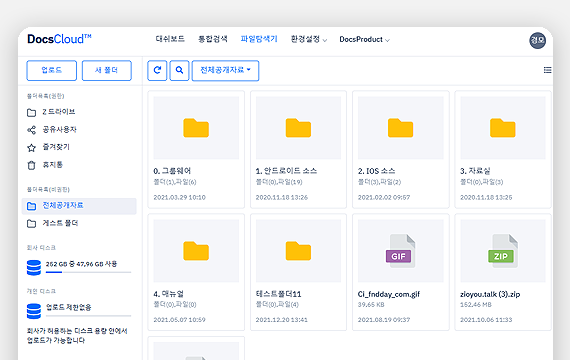Click the 3. 자료실 folder name
Image resolution: width=570 pixels, height=360 pixels.
475,171
